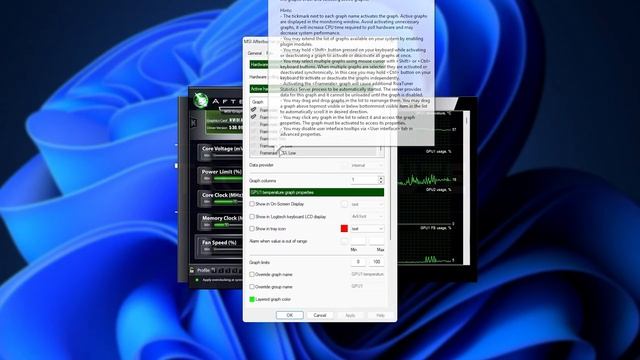The height and width of the screenshot is (360, 640).
Task: Click the Kombustor K button in Afterburner
Action: [193, 122]
